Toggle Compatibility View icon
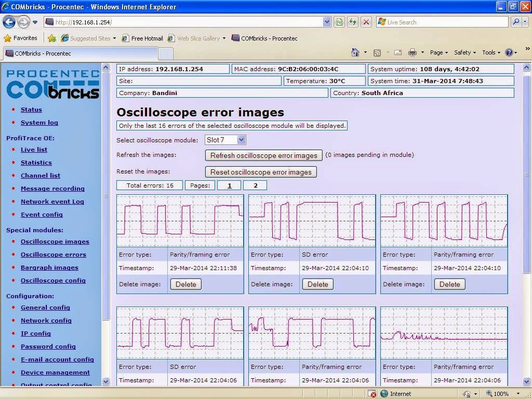This screenshot has width=532, height=399. (339, 22)
